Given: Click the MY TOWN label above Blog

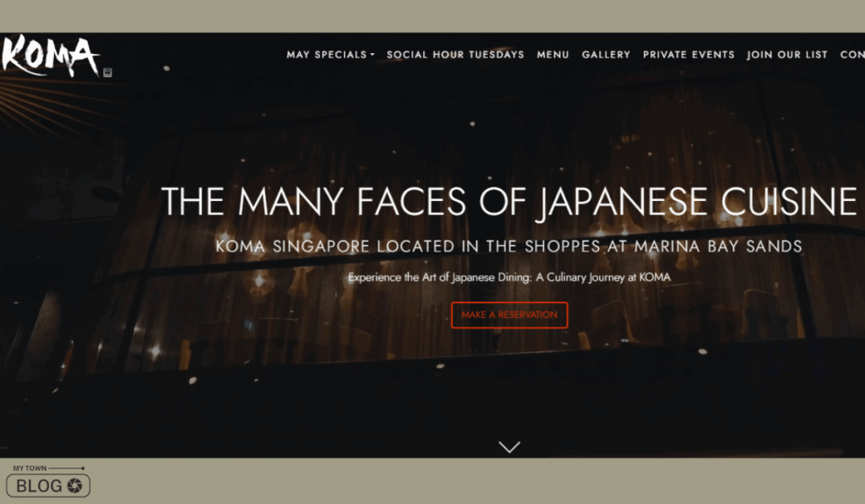Looking at the screenshot, I should pos(30,469).
